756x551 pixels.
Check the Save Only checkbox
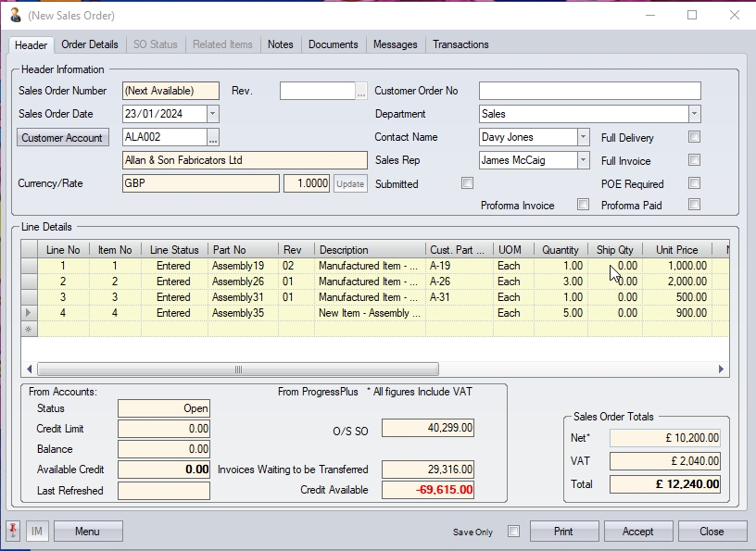[x=513, y=532]
